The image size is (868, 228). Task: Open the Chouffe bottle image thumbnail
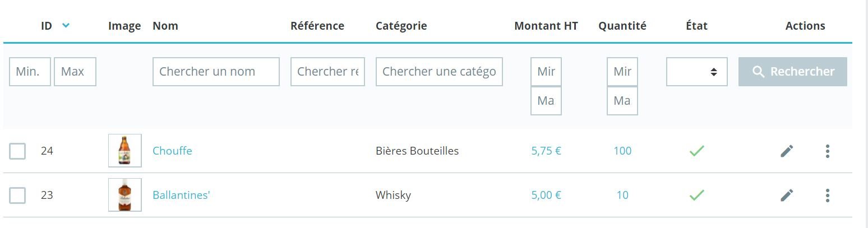pyautogui.click(x=124, y=151)
